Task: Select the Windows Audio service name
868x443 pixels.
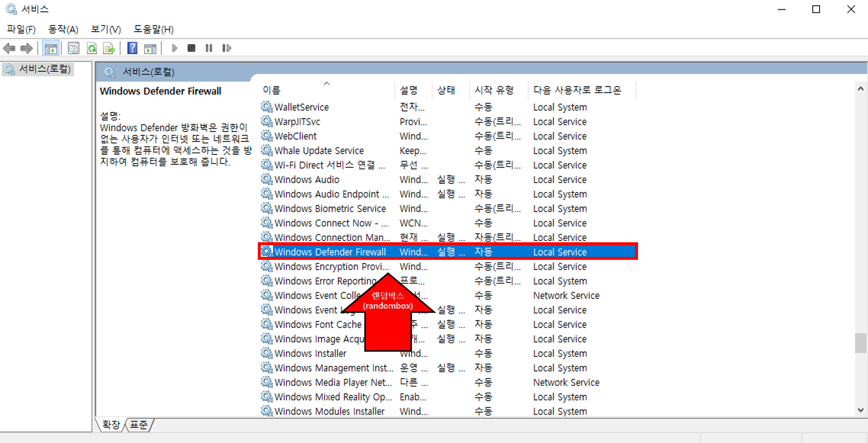Action: click(x=307, y=179)
